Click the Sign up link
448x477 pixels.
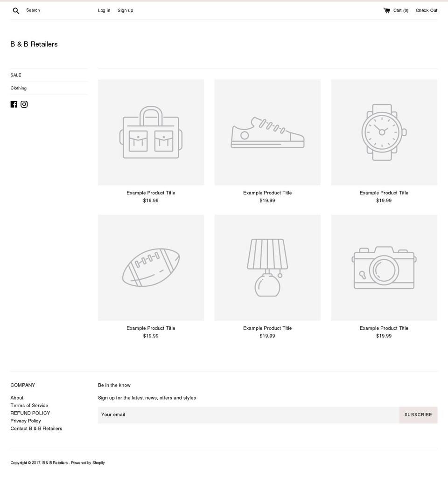coord(125,10)
